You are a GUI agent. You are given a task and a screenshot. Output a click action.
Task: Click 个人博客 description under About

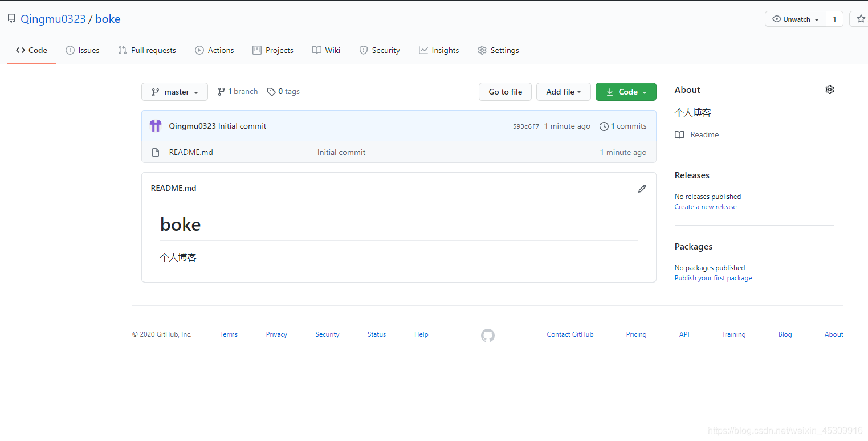(x=693, y=113)
